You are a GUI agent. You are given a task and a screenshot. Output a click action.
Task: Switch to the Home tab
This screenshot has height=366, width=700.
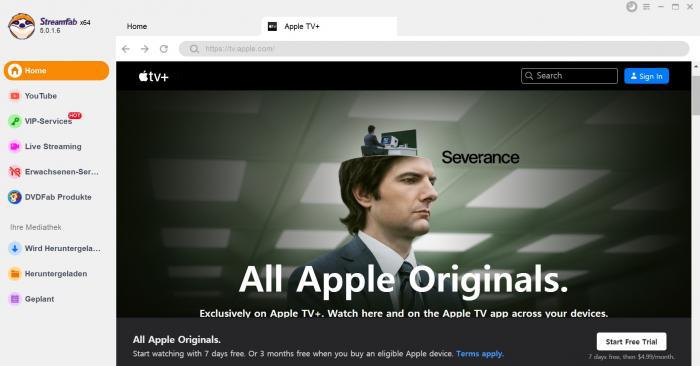click(x=137, y=26)
